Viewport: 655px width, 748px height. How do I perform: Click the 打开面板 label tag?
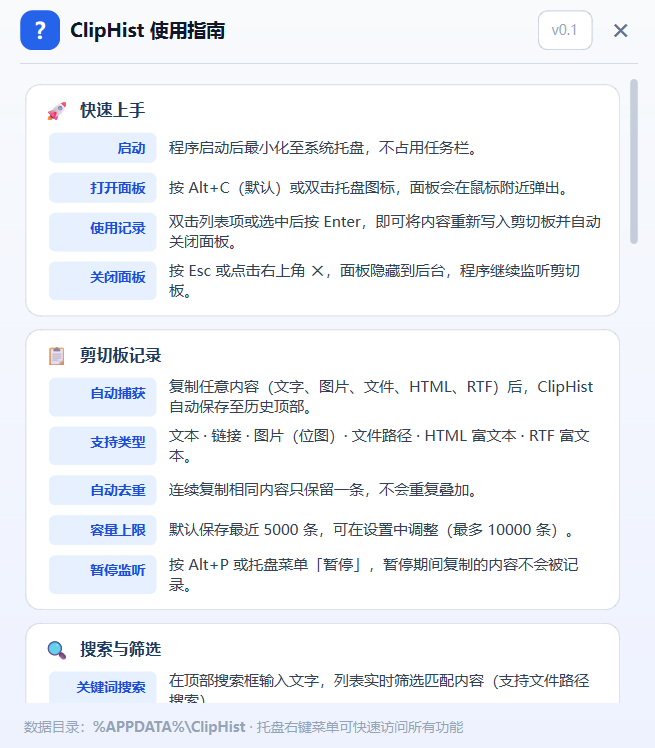click(103, 188)
